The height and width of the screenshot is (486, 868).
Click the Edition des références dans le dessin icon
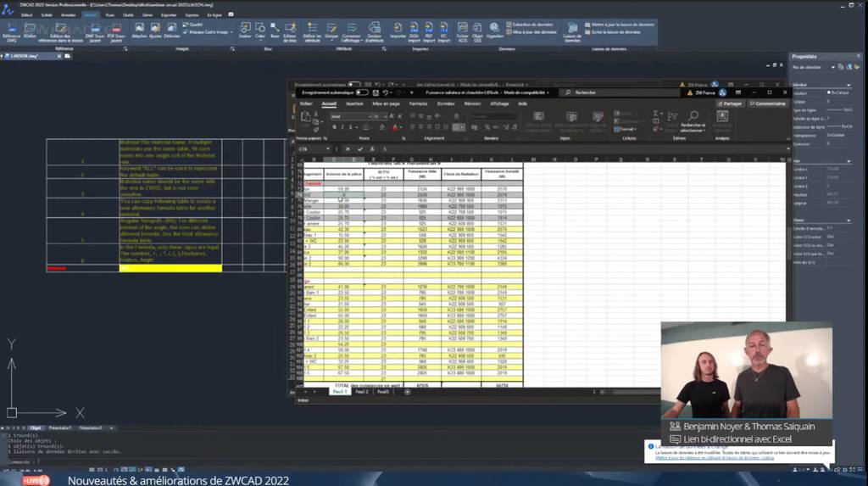(61, 33)
